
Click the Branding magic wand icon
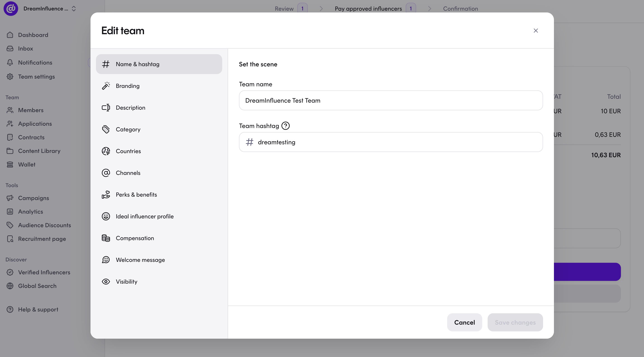(106, 86)
